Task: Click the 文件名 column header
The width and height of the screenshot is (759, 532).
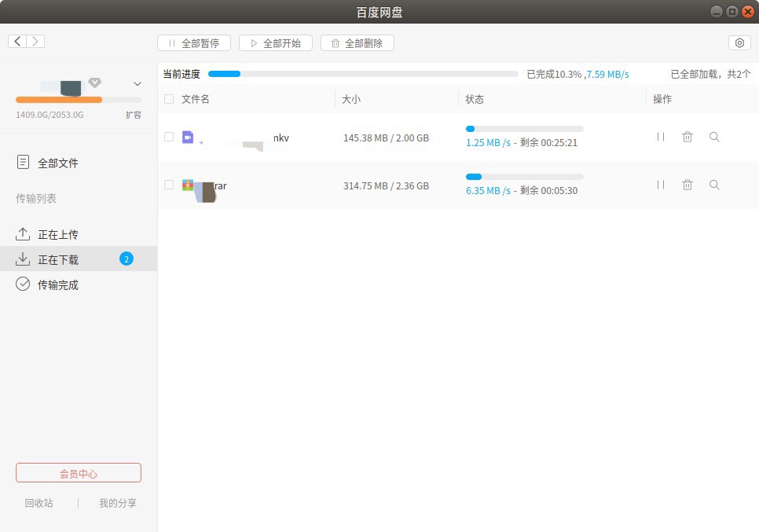Action: [x=196, y=99]
